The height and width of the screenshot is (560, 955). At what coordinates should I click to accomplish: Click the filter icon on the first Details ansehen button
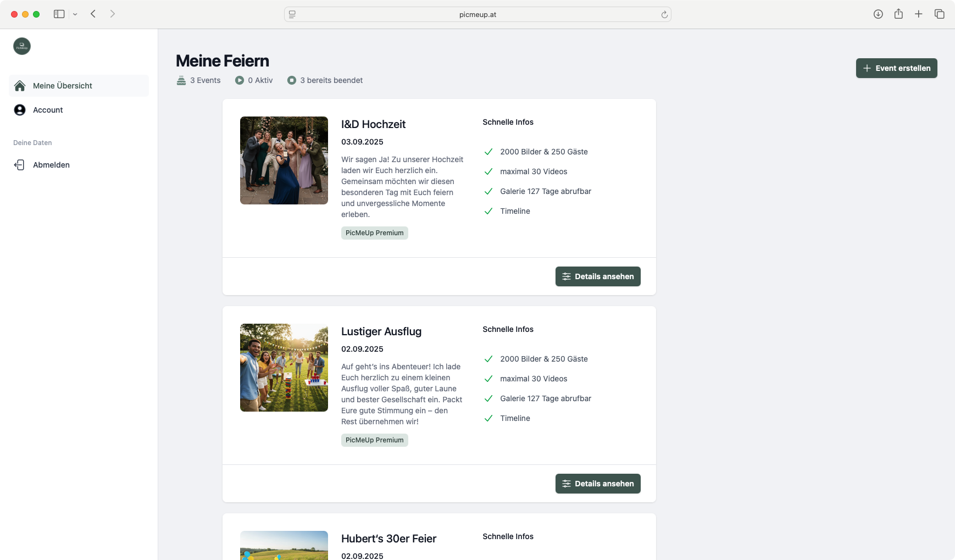click(x=567, y=276)
